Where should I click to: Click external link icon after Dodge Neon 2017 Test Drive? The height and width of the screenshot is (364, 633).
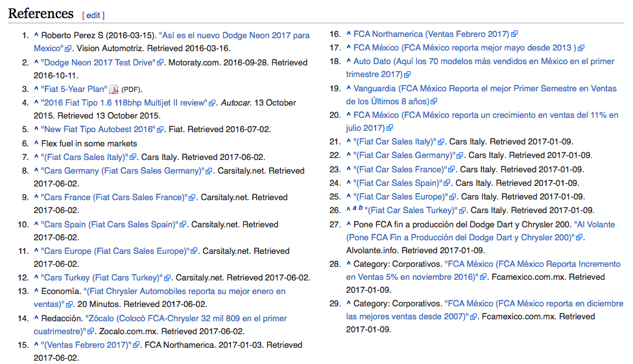pos(160,63)
